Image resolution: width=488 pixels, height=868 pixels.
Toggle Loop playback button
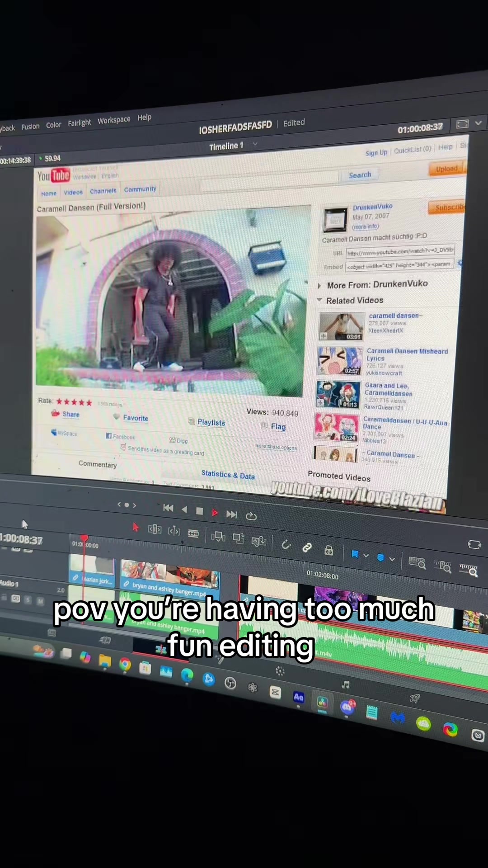tap(251, 516)
